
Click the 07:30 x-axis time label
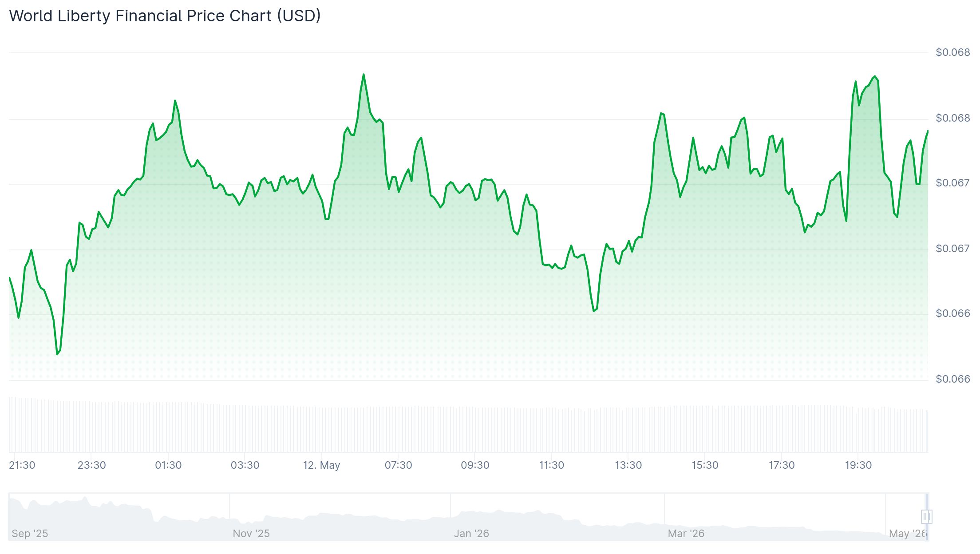tap(398, 465)
